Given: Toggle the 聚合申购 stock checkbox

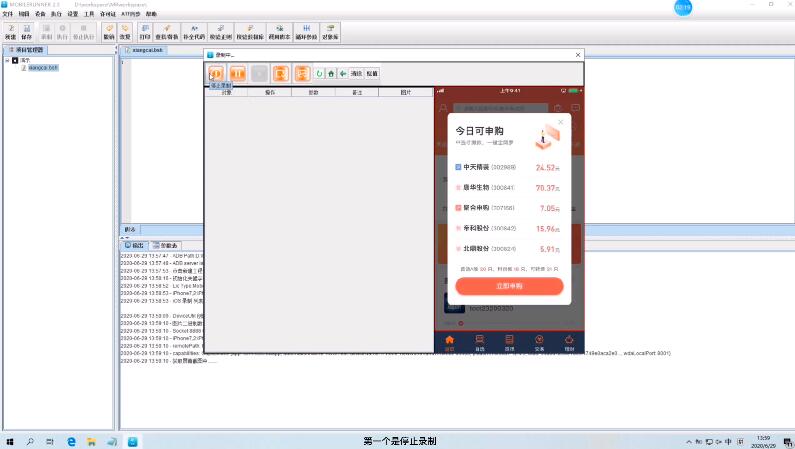Looking at the screenshot, I should 458,208.
